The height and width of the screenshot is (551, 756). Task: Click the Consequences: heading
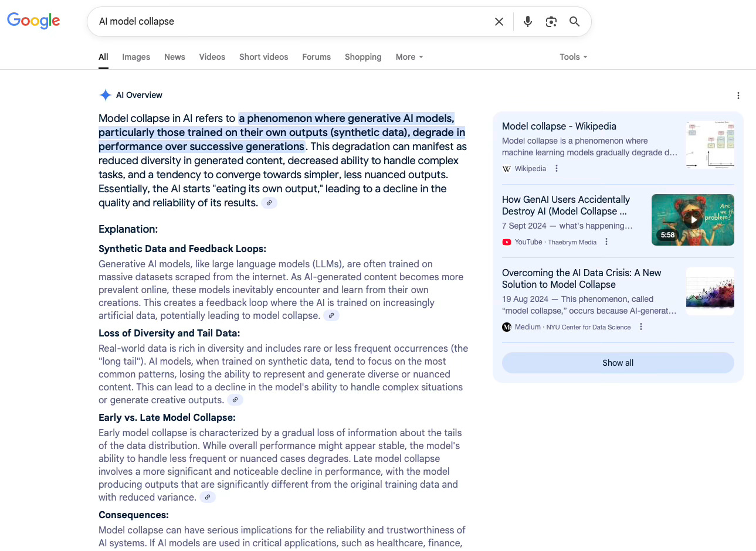134,515
